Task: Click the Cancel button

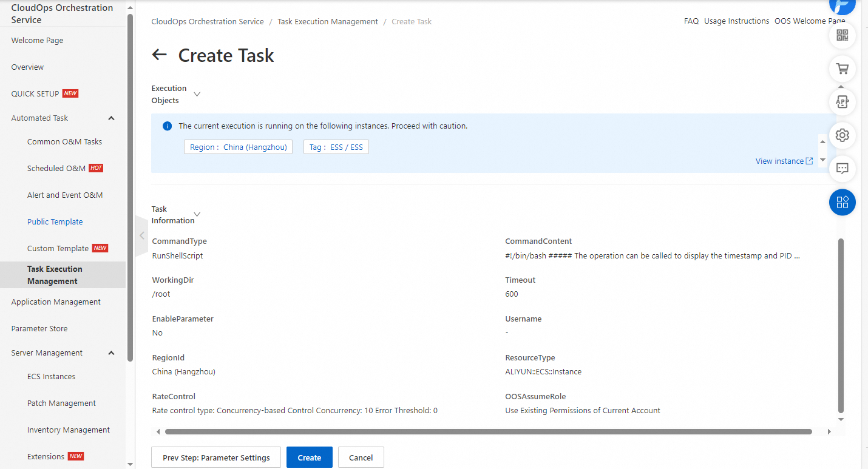Action: tap(361, 457)
